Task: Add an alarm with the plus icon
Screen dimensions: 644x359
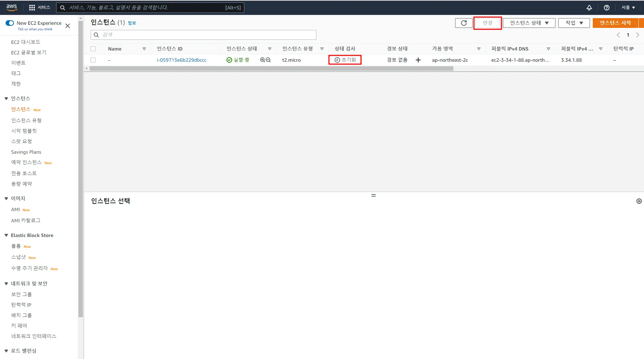Action: pos(418,60)
